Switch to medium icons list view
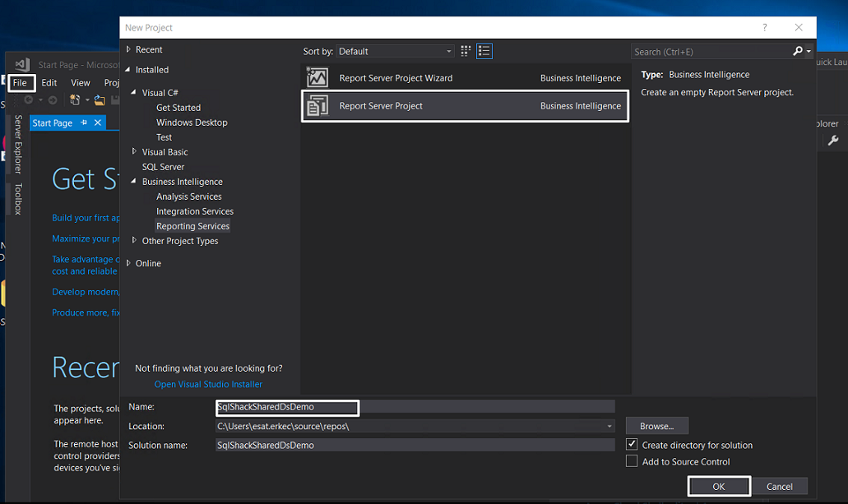The width and height of the screenshot is (848, 504). click(x=484, y=51)
